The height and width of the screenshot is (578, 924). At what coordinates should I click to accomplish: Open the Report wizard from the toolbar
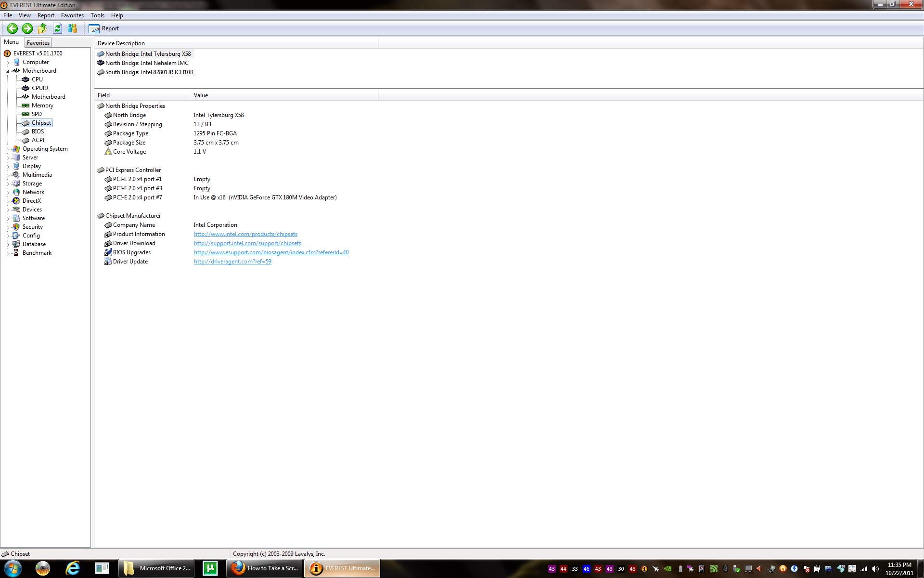coord(104,28)
